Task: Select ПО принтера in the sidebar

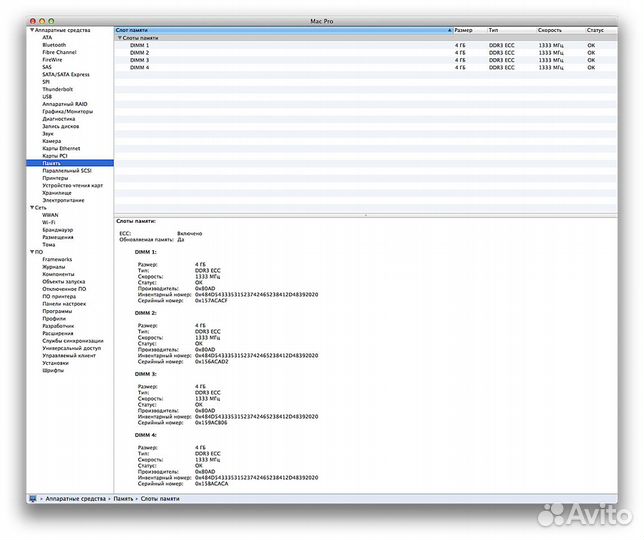Action: tap(59, 296)
